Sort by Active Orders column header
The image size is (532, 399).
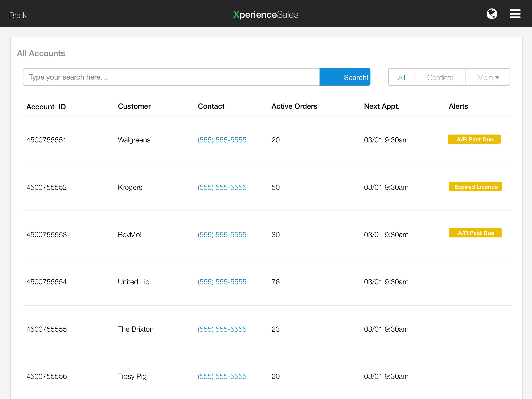(x=294, y=106)
